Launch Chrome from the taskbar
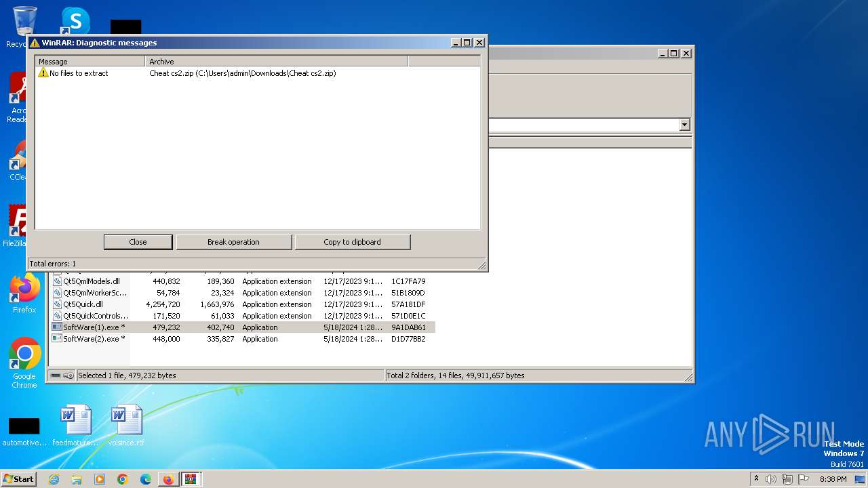The width and height of the screenshot is (868, 488). [x=123, y=479]
